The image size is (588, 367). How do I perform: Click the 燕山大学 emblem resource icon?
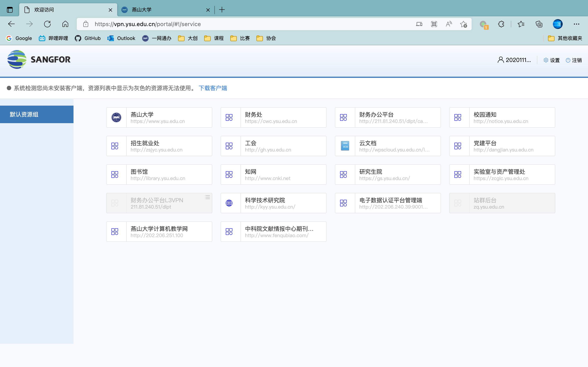click(x=116, y=117)
